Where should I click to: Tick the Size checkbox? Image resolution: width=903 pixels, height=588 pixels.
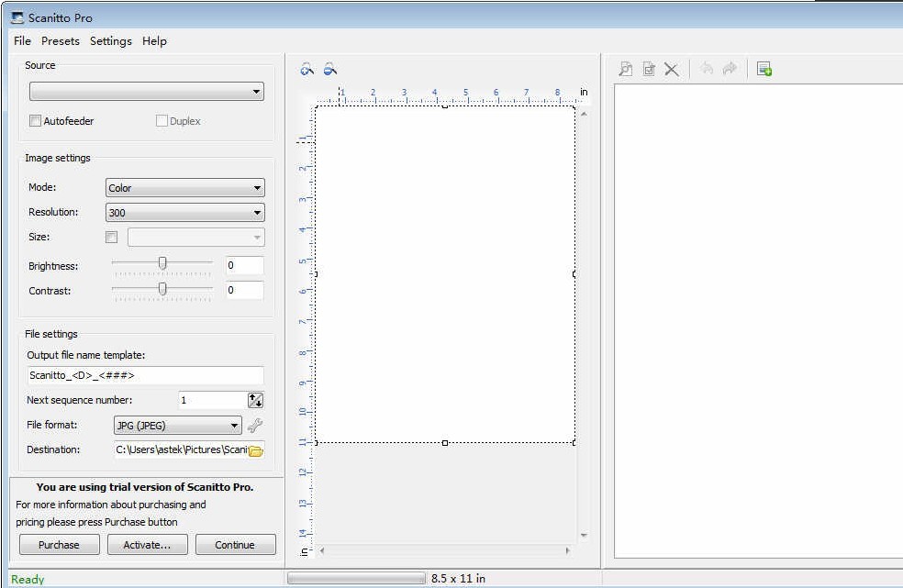(112, 238)
